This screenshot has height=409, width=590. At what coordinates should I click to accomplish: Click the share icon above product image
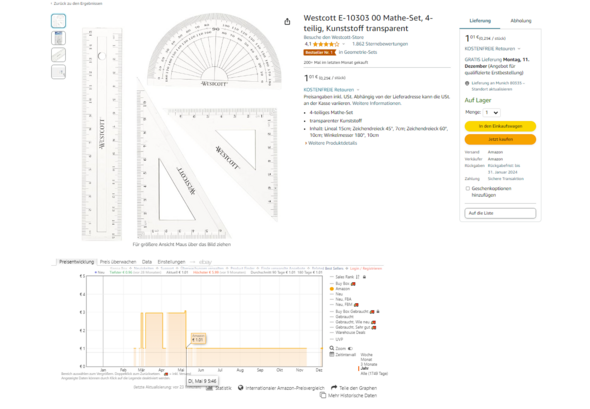point(287,21)
